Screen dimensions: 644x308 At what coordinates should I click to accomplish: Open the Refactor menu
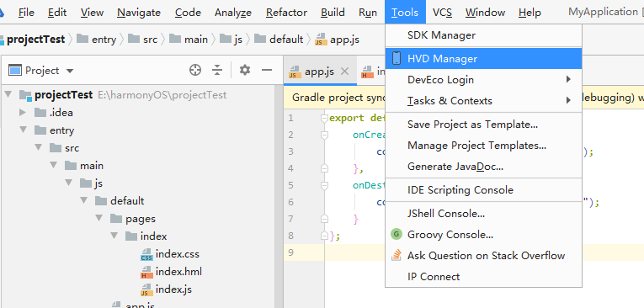pos(286,13)
